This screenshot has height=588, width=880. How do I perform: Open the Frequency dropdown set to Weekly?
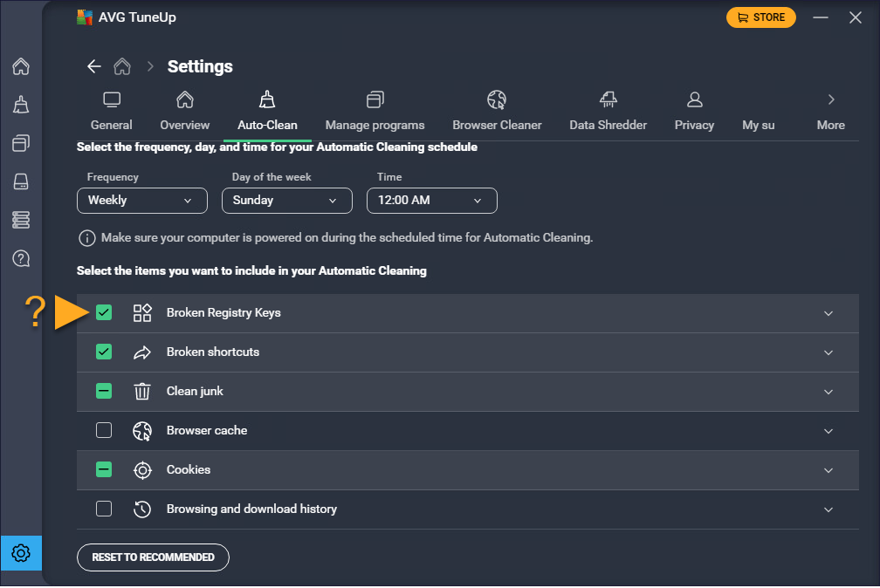141,201
